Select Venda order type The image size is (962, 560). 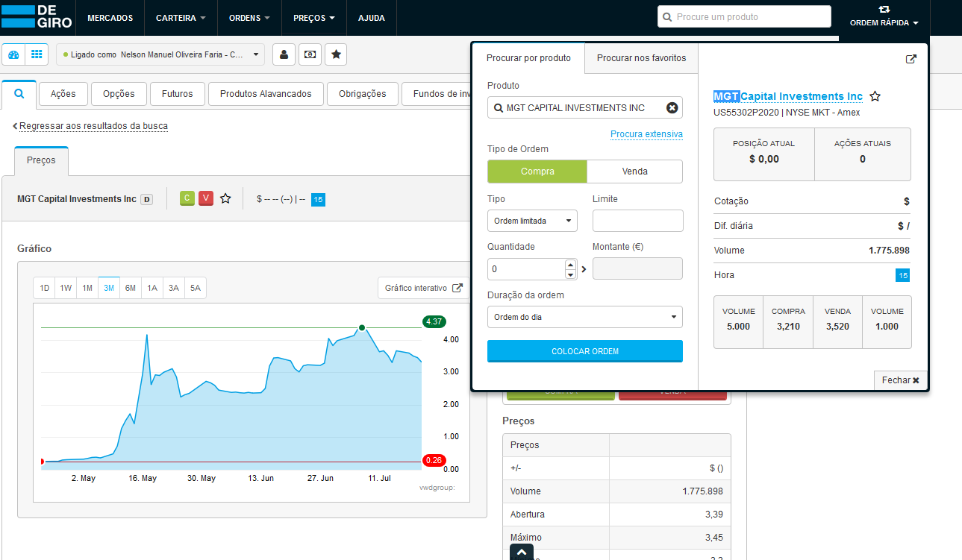tap(634, 172)
